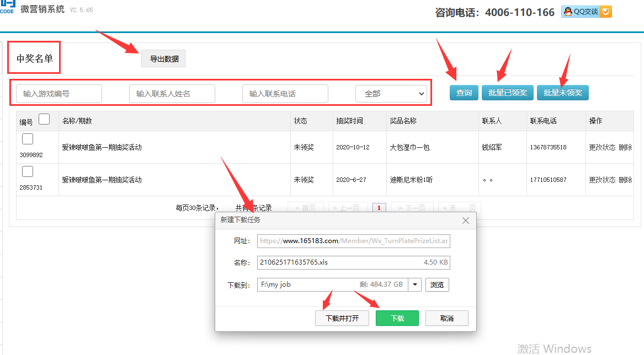Image resolution: width=644 pixels, height=355 pixels.
Task: Click 批量已领奖 batch button
Action: click(x=507, y=93)
